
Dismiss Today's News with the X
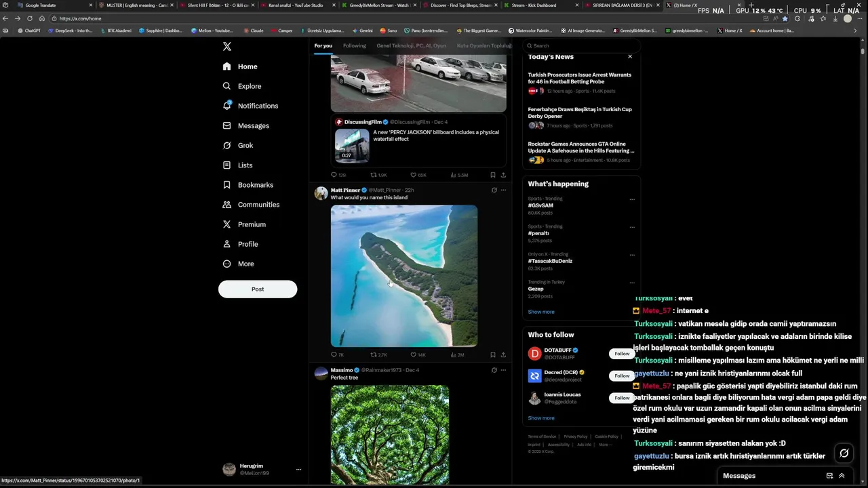pyautogui.click(x=630, y=57)
